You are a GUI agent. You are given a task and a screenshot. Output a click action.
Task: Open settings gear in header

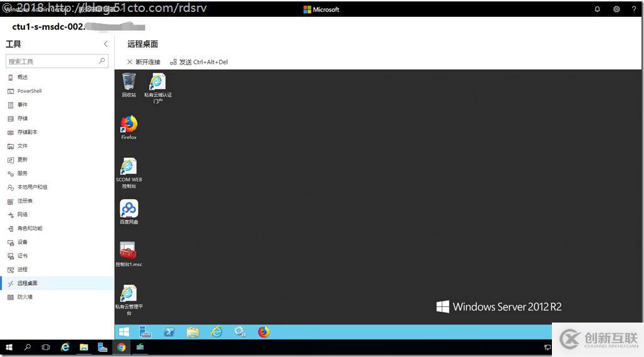pyautogui.click(x=616, y=9)
